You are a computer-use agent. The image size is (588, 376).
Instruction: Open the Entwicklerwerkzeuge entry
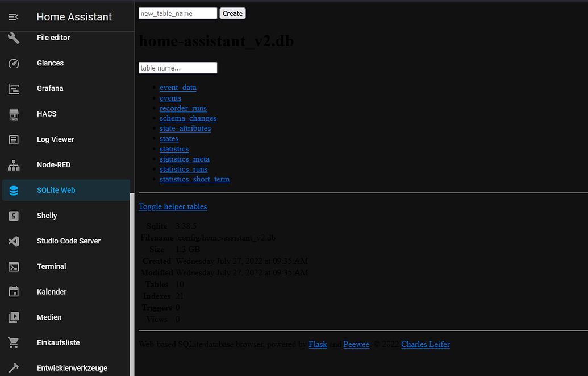coord(72,368)
